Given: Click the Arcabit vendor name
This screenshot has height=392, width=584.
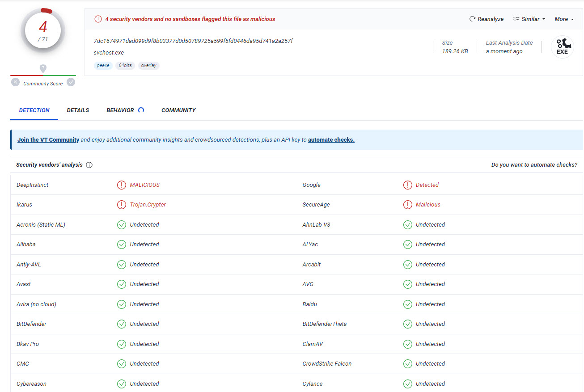Looking at the screenshot, I should (x=312, y=265).
